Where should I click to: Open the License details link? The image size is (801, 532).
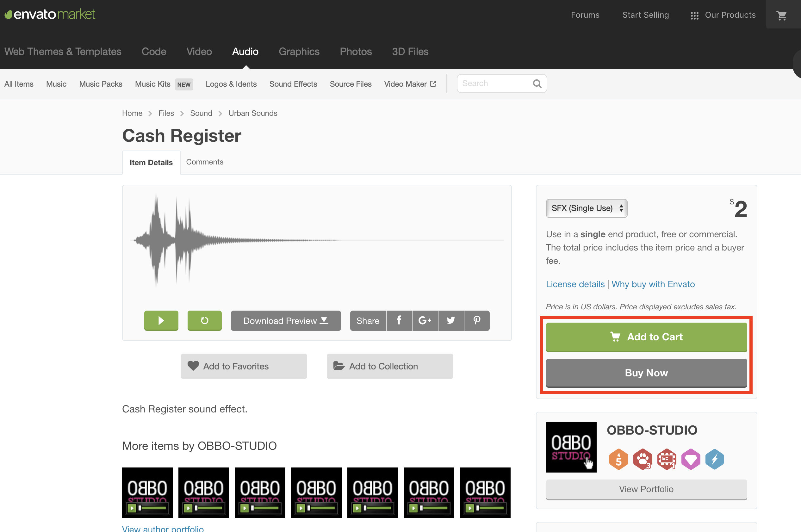click(x=575, y=284)
